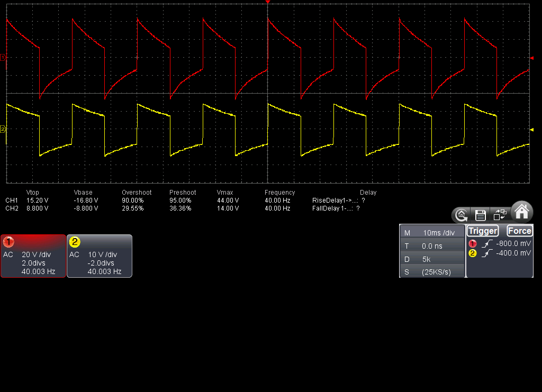Click the red trigger position marker at top
The image size is (542, 392).
(x=268, y=3)
